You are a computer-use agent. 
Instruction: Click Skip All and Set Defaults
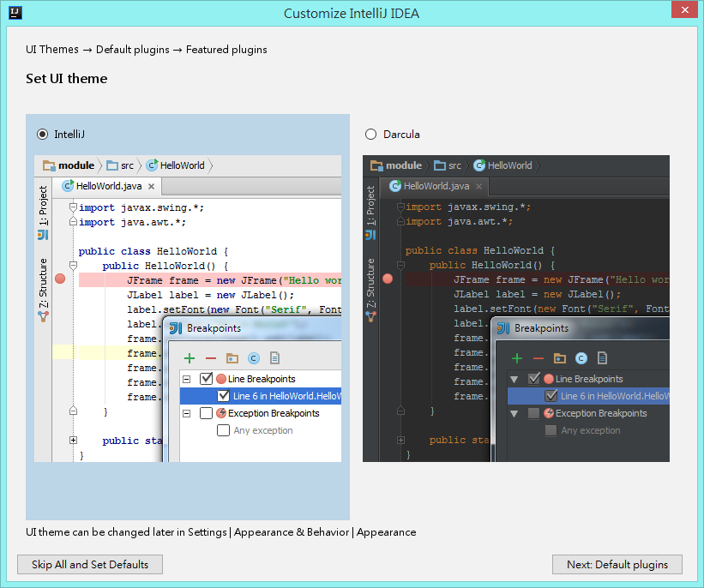coord(90,564)
